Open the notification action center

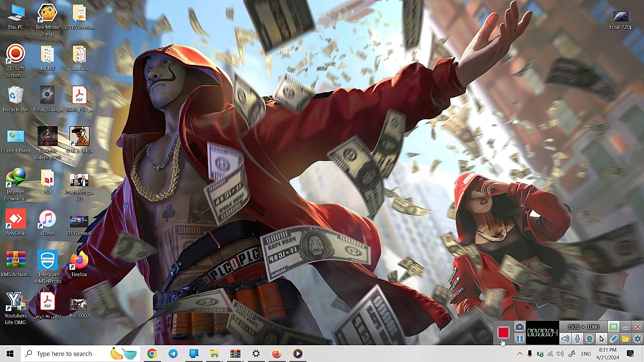tap(630, 354)
